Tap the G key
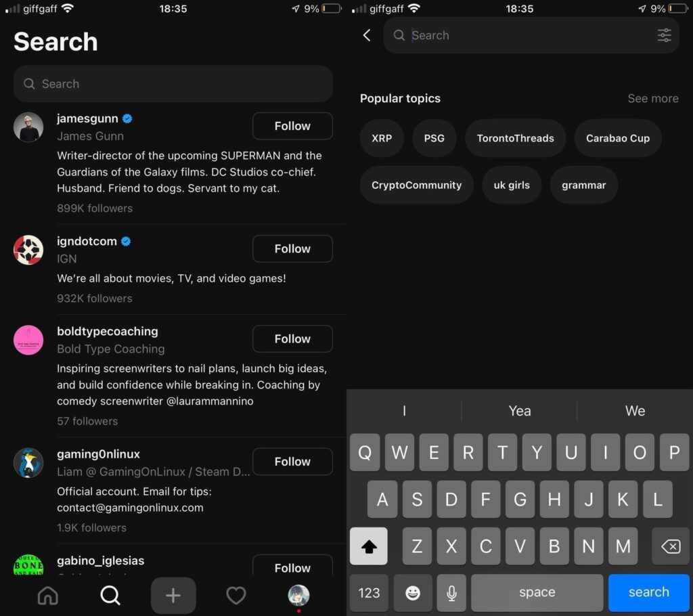Screen dimensions: 693x616 pyautogui.click(x=520, y=500)
